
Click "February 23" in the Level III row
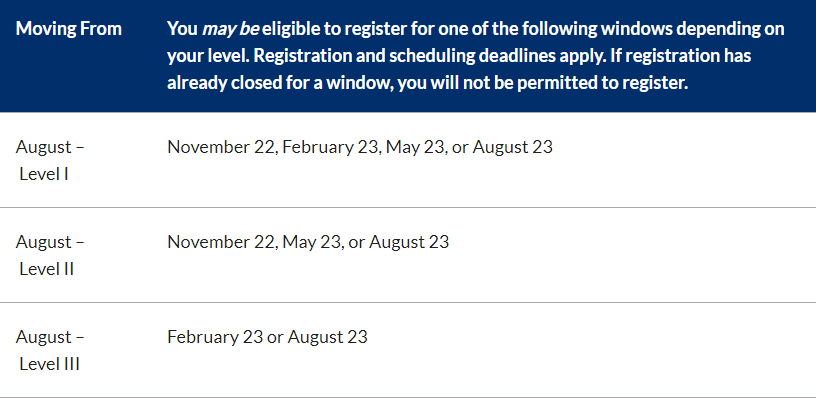pyautogui.click(x=215, y=337)
